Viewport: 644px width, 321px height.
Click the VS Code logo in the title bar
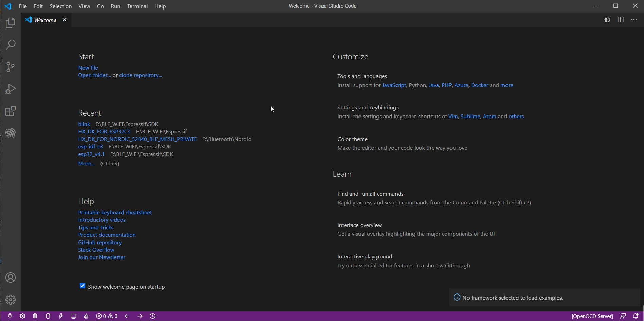[8, 6]
